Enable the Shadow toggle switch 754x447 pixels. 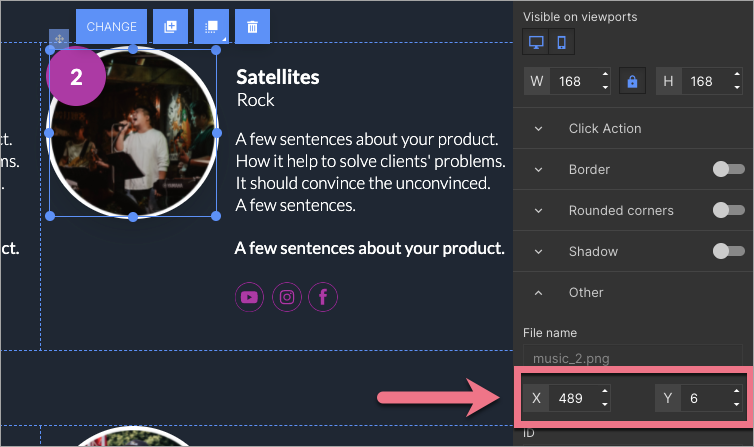point(728,251)
